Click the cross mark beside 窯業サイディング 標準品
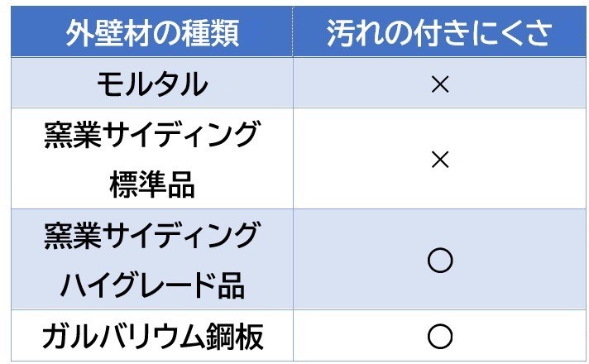Image resolution: width=589 pixels, height=364 pixels. click(x=440, y=160)
